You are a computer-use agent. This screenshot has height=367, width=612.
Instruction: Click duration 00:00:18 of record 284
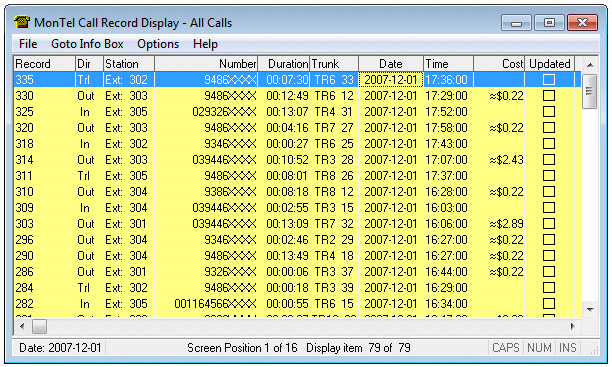coord(287,288)
